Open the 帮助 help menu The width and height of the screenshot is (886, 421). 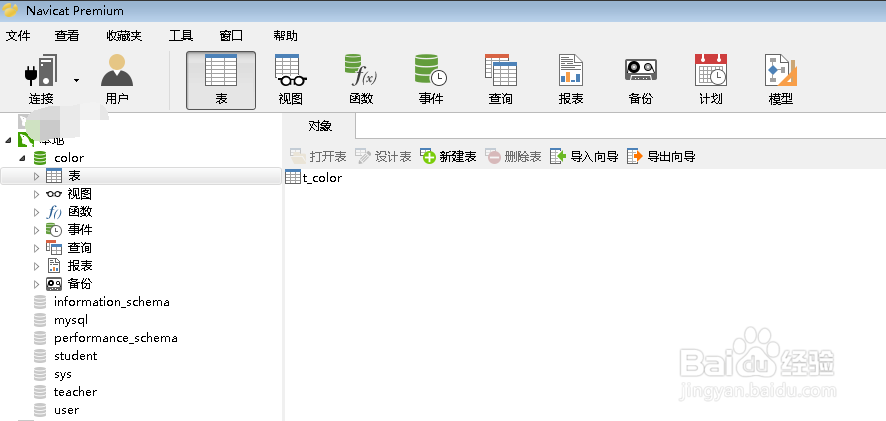tap(285, 36)
